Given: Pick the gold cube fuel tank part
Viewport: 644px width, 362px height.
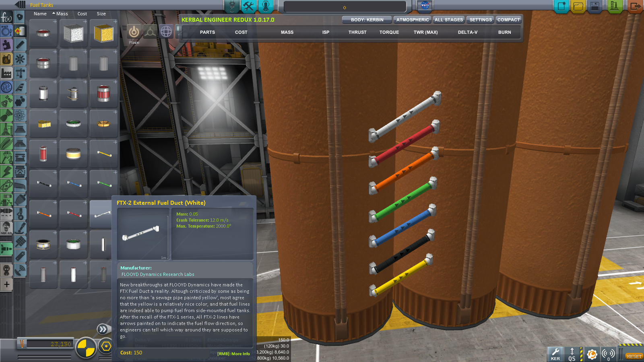Looking at the screenshot, I should pos(104,33).
